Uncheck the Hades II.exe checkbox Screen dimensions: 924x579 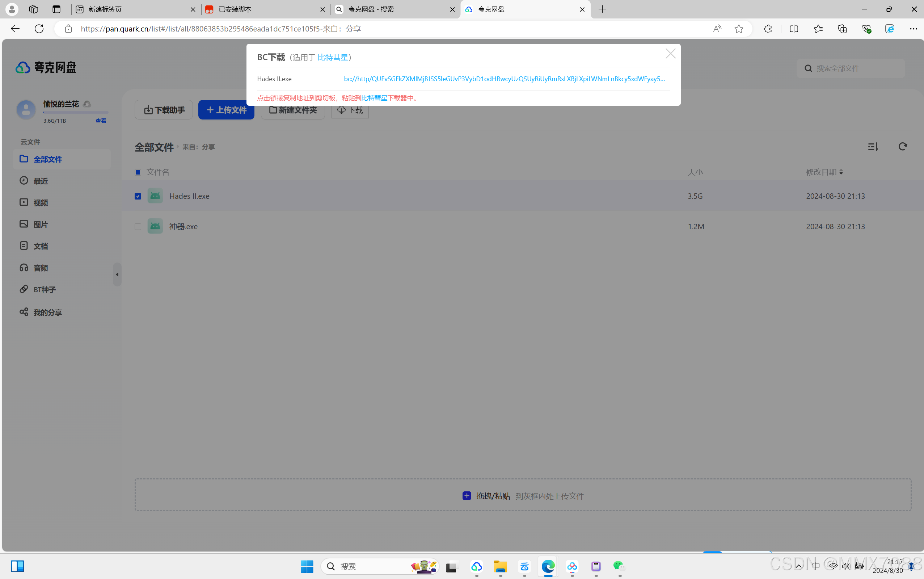pyautogui.click(x=138, y=197)
